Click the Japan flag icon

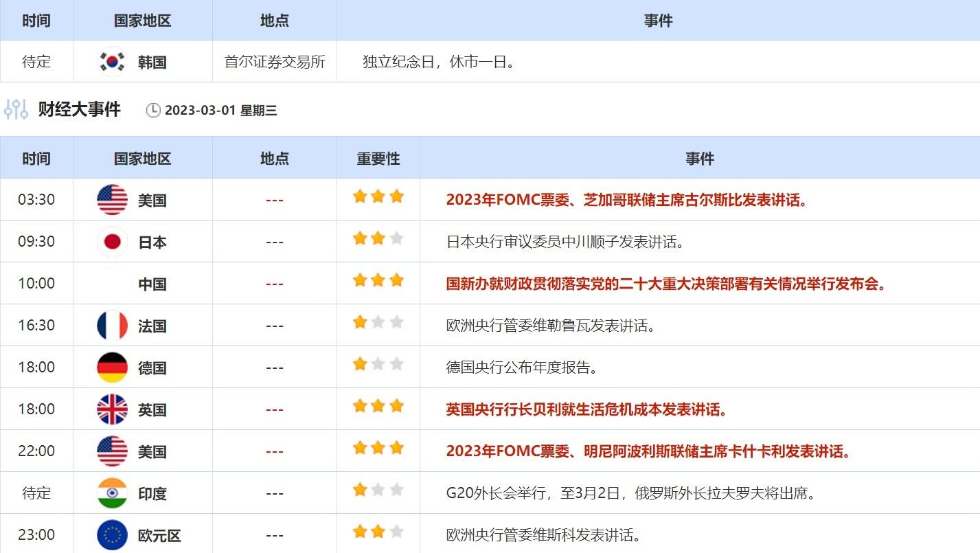112,242
